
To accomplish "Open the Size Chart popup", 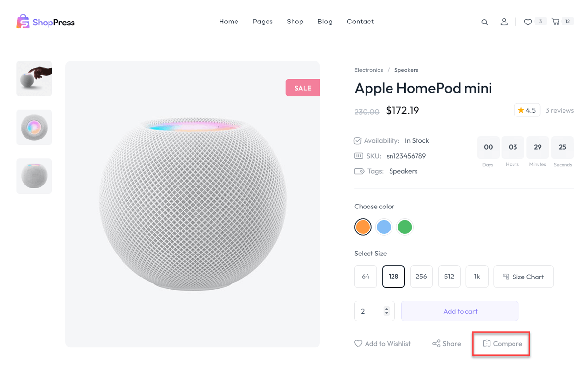I will [523, 277].
